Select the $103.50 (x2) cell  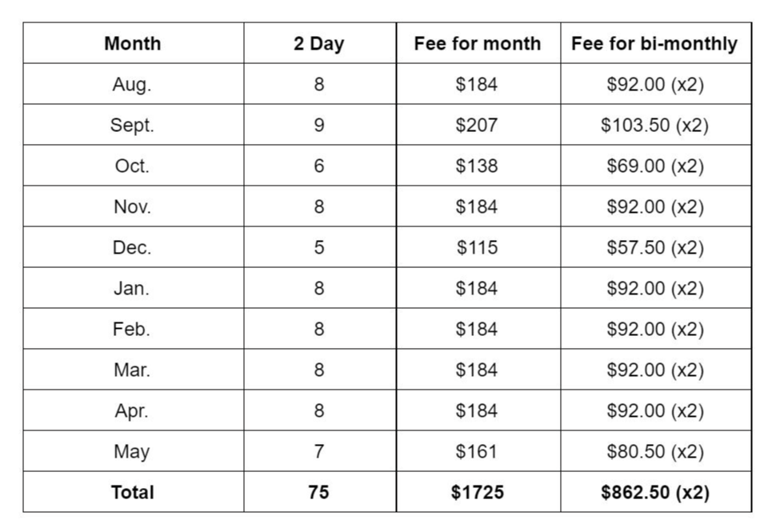click(654, 125)
